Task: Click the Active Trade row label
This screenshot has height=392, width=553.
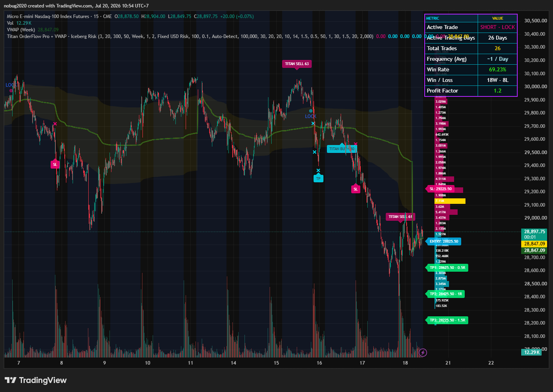Action: tap(442, 27)
